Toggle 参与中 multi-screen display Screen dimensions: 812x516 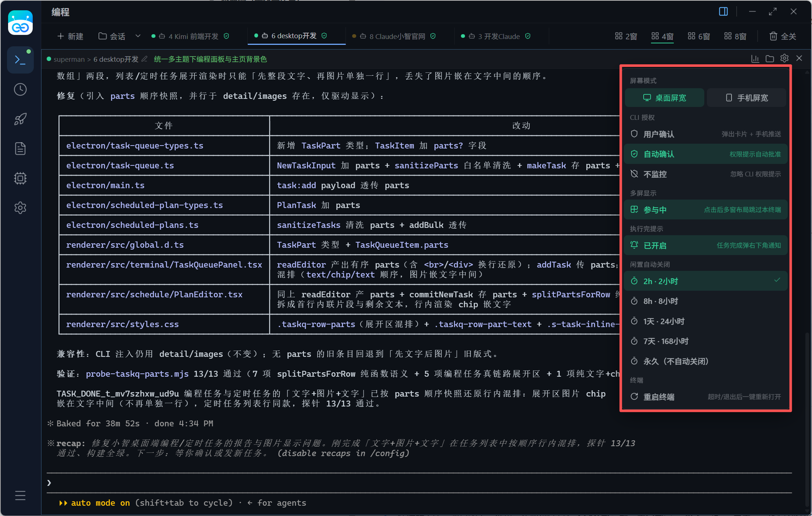[x=706, y=210]
